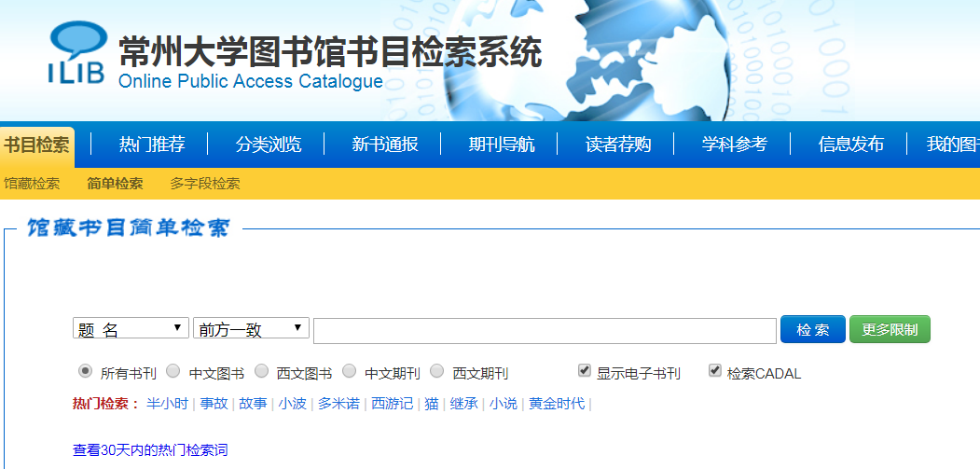Open 信息发布 in the navigation bar
The image size is (980, 469).
click(x=850, y=145)
